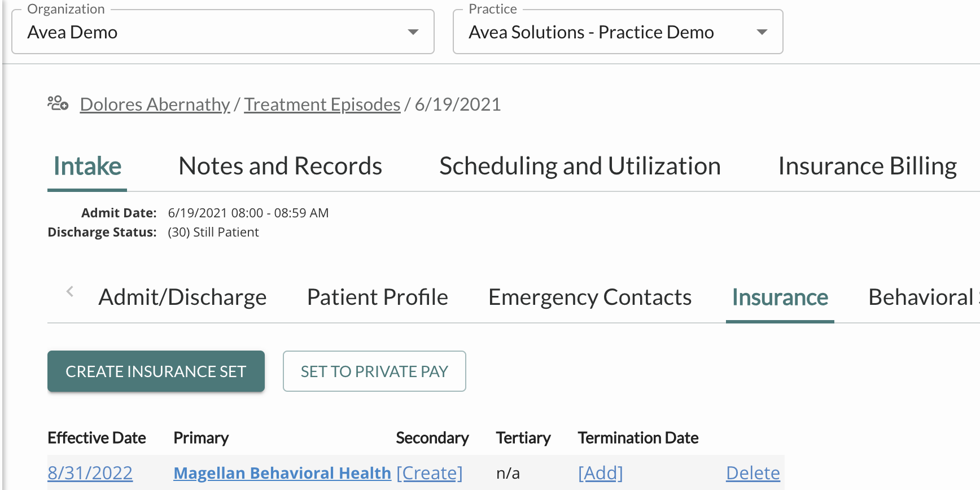Click the patient group icon beside Dolores Abernathy

(58, 103)
